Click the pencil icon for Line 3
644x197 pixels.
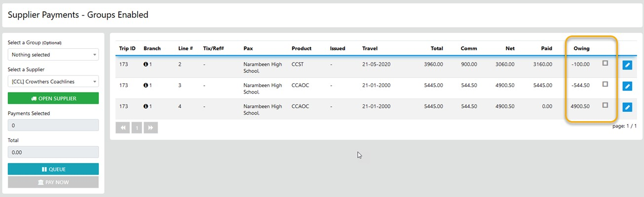627,86
